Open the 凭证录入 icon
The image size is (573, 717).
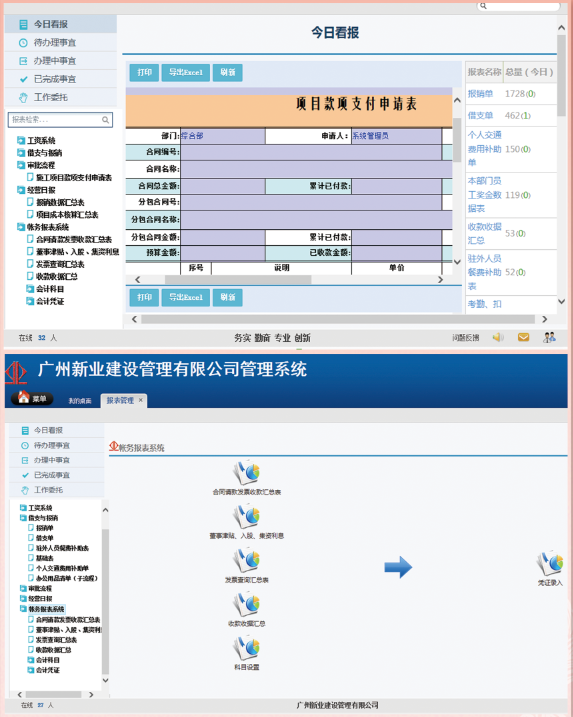[550, 563]
